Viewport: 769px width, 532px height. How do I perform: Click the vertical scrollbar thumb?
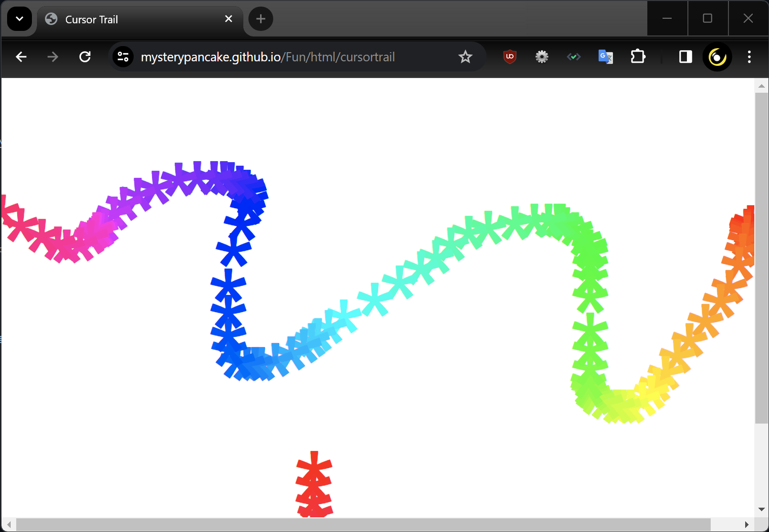coord(761,258)
